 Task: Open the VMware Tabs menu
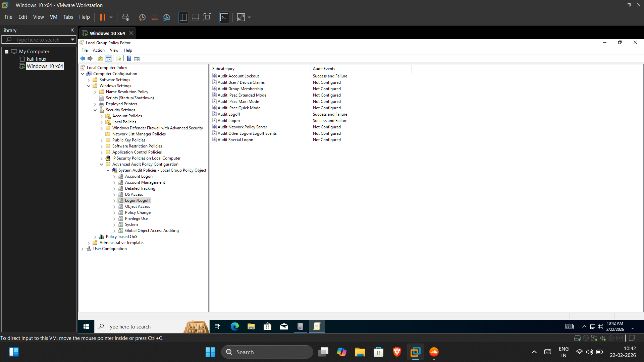[68, 17]
